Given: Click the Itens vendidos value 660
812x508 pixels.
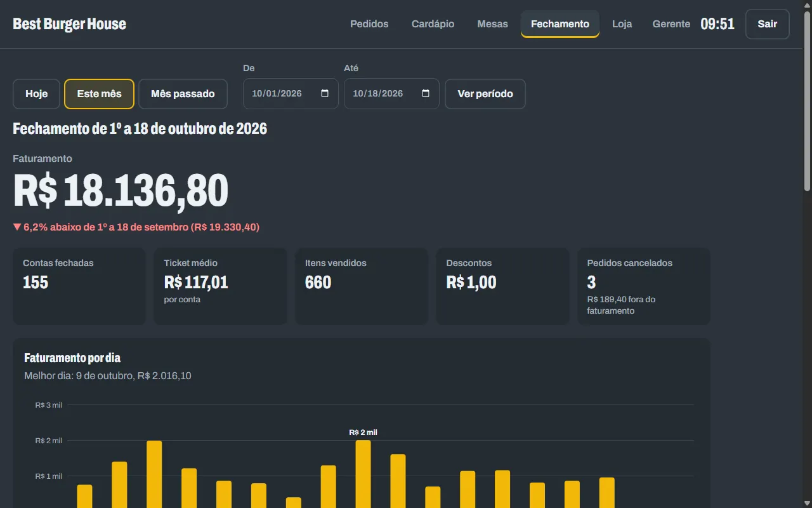Looking at the screenshot, I should click(318, 283).
